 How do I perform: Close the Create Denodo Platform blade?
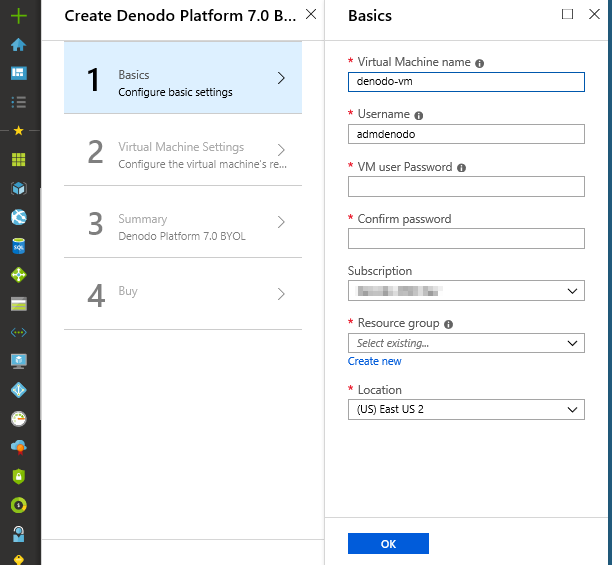311,14
